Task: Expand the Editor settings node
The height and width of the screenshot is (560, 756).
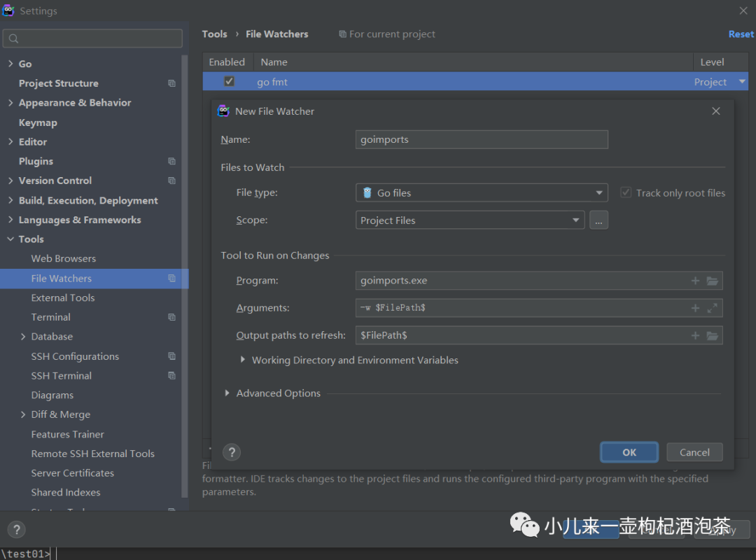Action: pos(10,142)
